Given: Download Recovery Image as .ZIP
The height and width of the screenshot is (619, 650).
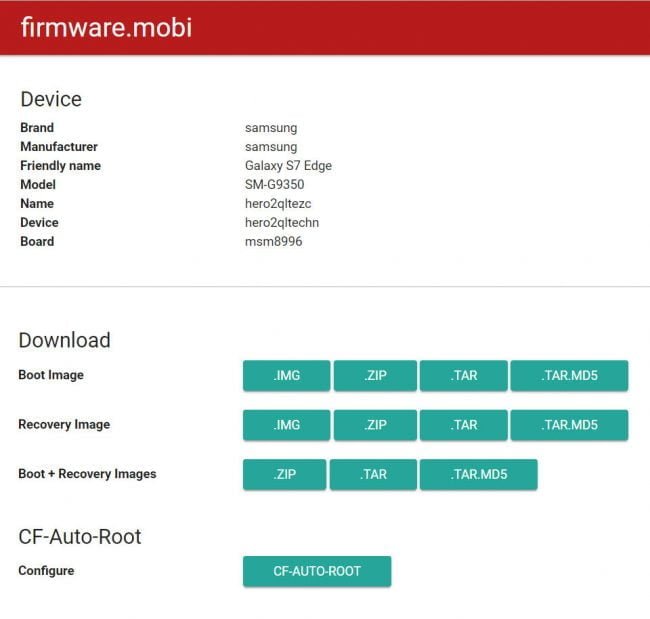Looking at the screenshot, I should (375, 425).
